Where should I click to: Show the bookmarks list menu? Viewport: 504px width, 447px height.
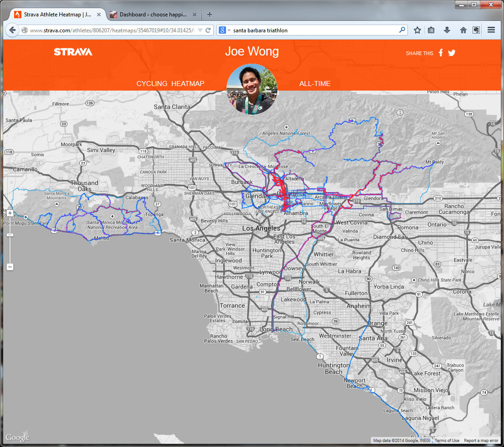click(x=431, y=30)
